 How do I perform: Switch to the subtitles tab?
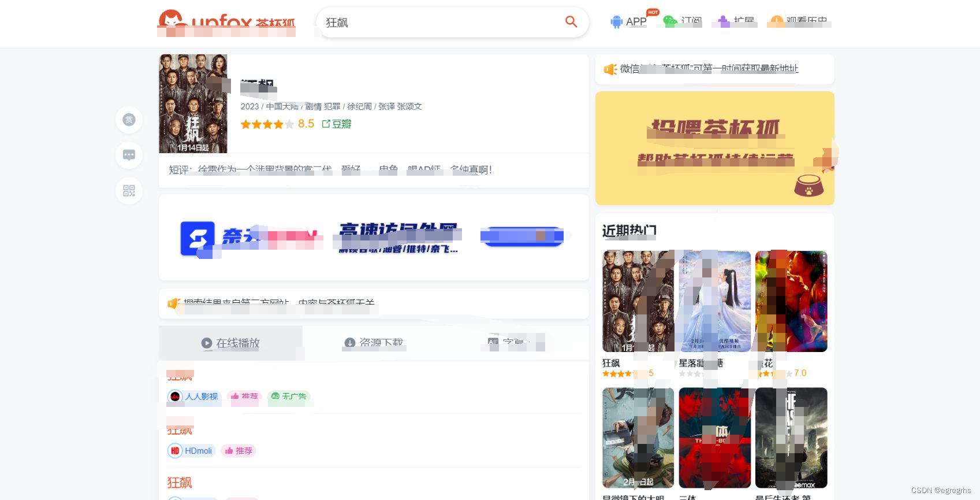tap(517, 343)
